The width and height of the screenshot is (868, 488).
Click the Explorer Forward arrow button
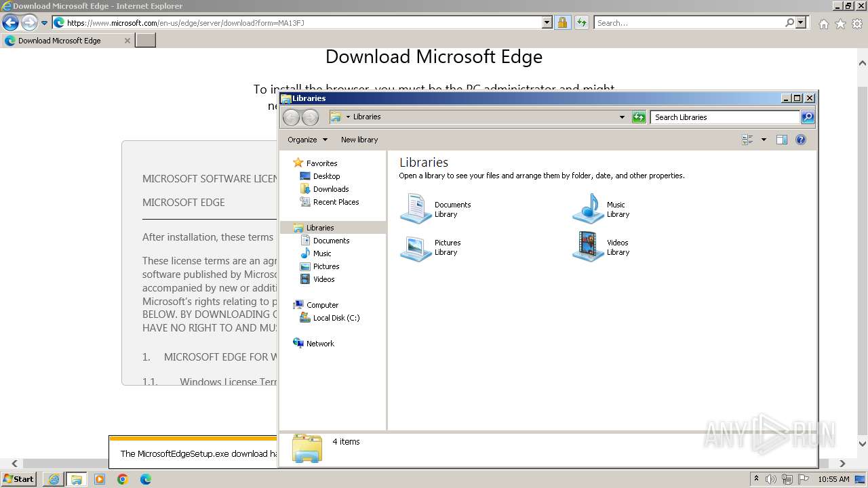point(310,117)
